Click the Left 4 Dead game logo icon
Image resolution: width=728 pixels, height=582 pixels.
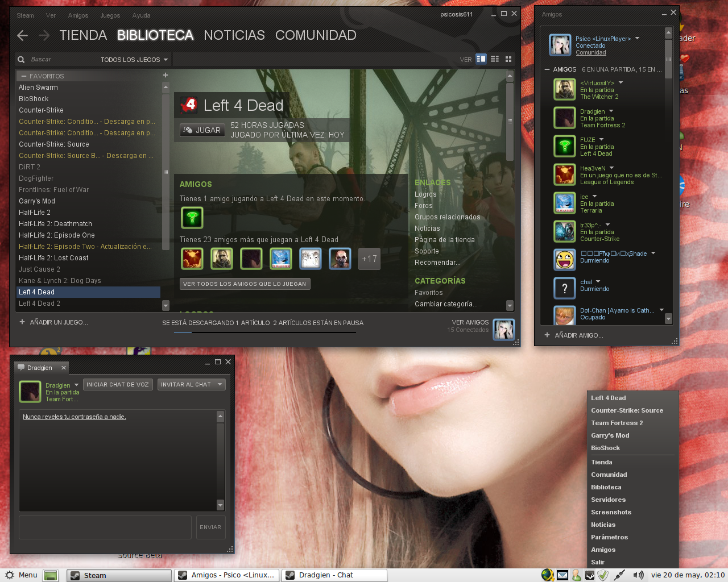(x=188, y=105)
